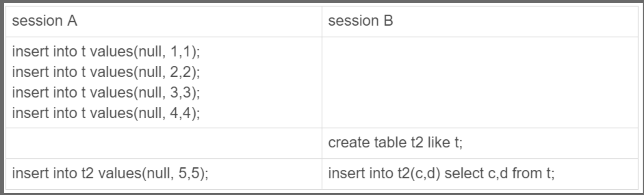This screenshot has height=195, width=644.
Task: Click the "session A" header cell
Action: pos(44,21)
